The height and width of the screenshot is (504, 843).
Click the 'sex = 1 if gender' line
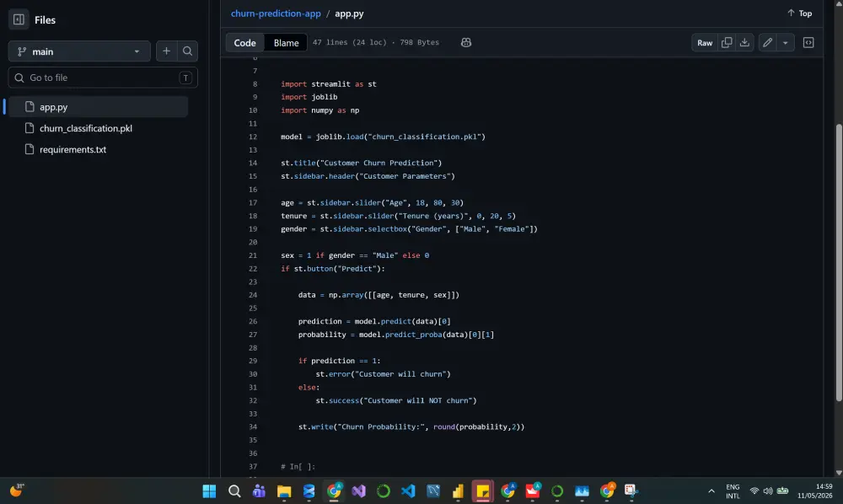(x=355, y=255)
